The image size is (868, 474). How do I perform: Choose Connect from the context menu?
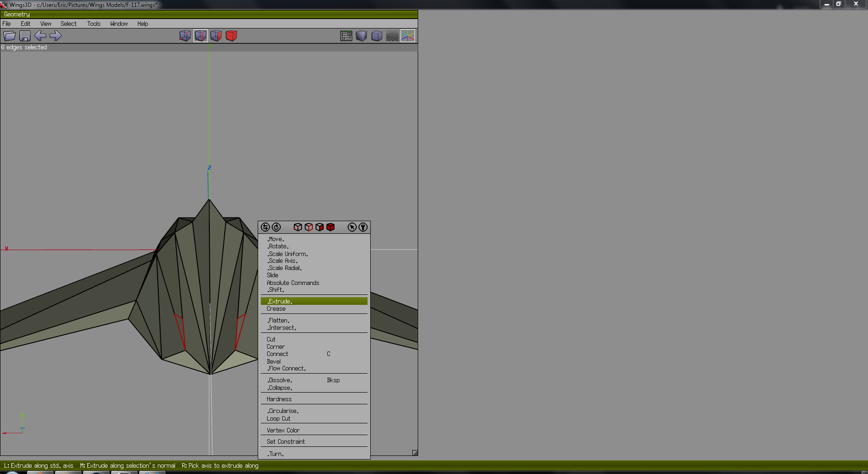(x=314, y=354)
